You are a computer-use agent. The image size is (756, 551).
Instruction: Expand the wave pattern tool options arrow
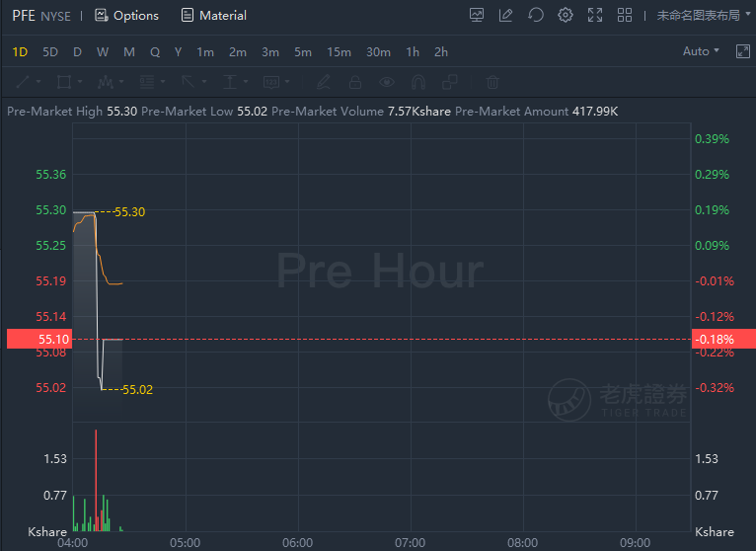[x=121, y=82]
